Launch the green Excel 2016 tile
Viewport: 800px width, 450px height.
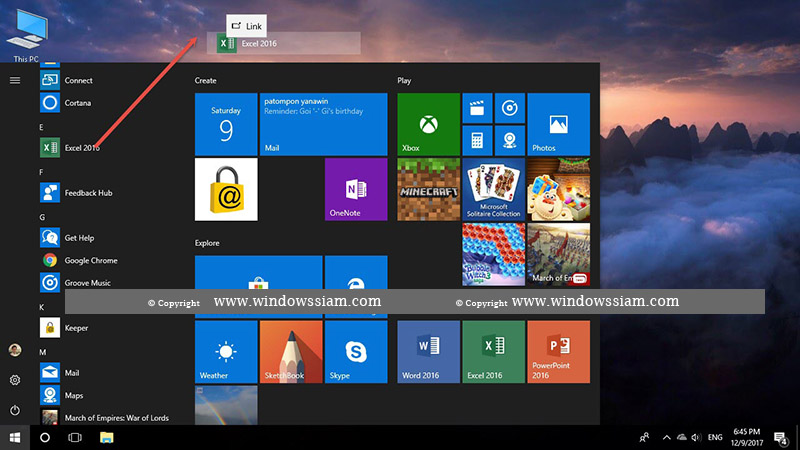click(x=493, y=352)
